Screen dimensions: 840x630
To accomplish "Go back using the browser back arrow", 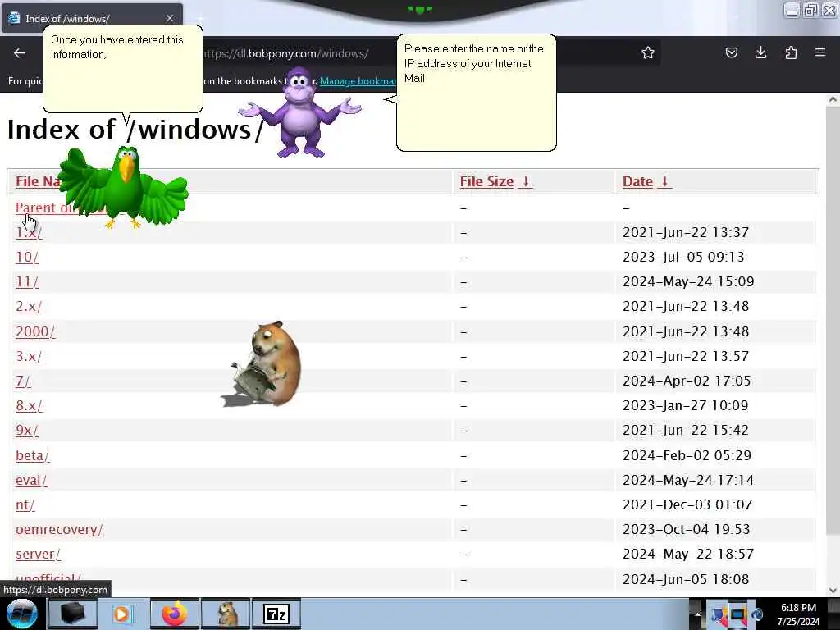I will coord(20,52).
